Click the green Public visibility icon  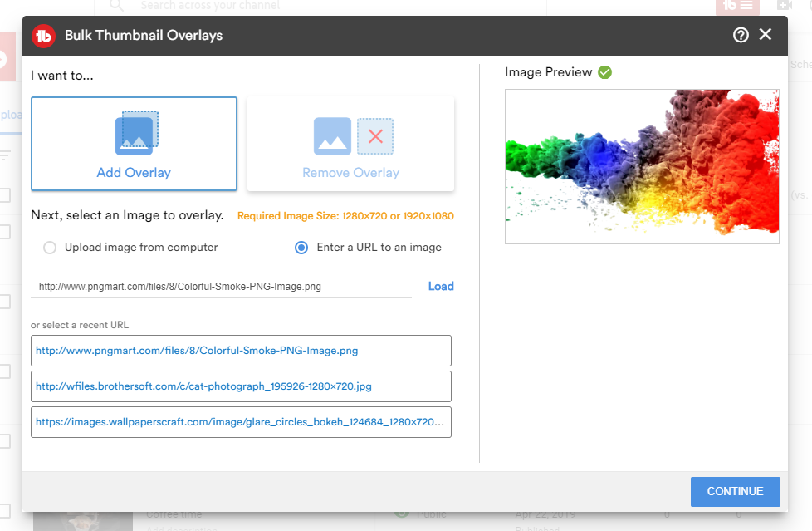[x=402, y=514]
